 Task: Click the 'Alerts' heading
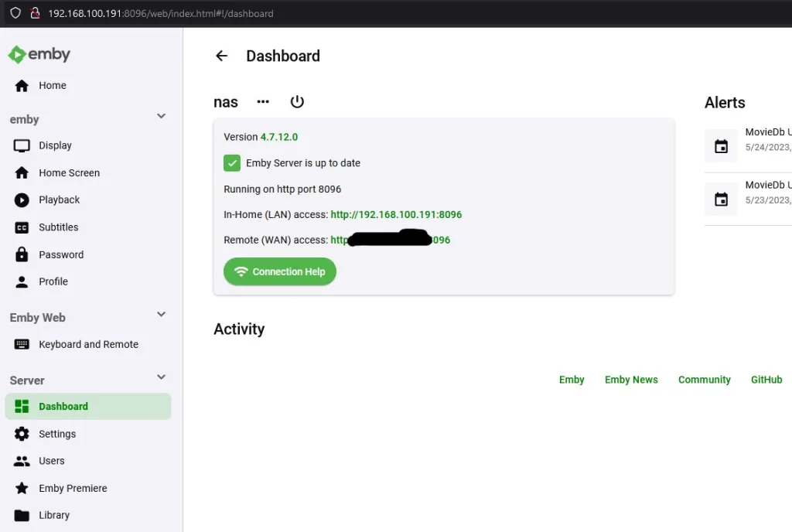click(x=725, y=103)
